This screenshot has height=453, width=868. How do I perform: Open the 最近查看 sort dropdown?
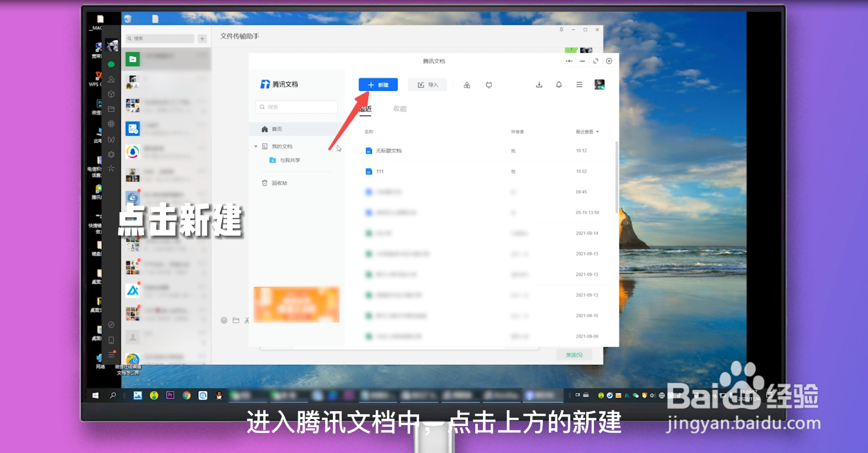click(587, 132)
